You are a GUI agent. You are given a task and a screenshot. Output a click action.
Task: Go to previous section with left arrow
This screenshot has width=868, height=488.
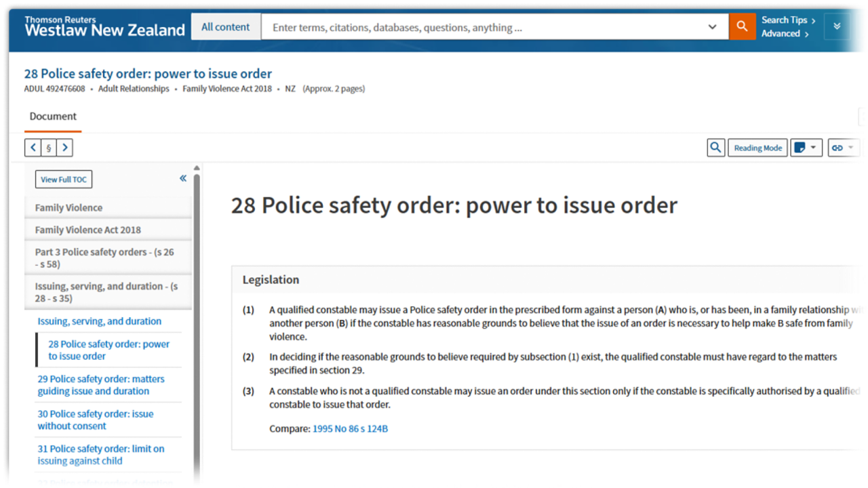(33, 148)
